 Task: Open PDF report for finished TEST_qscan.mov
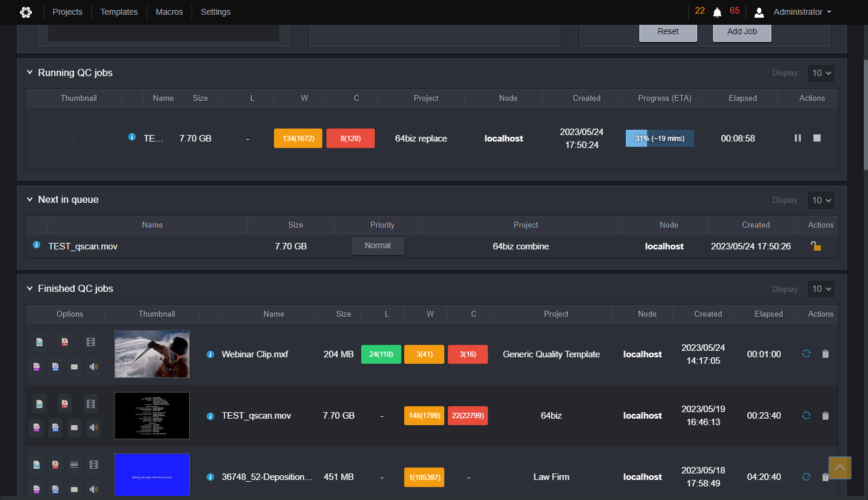(x=65, y=404)
